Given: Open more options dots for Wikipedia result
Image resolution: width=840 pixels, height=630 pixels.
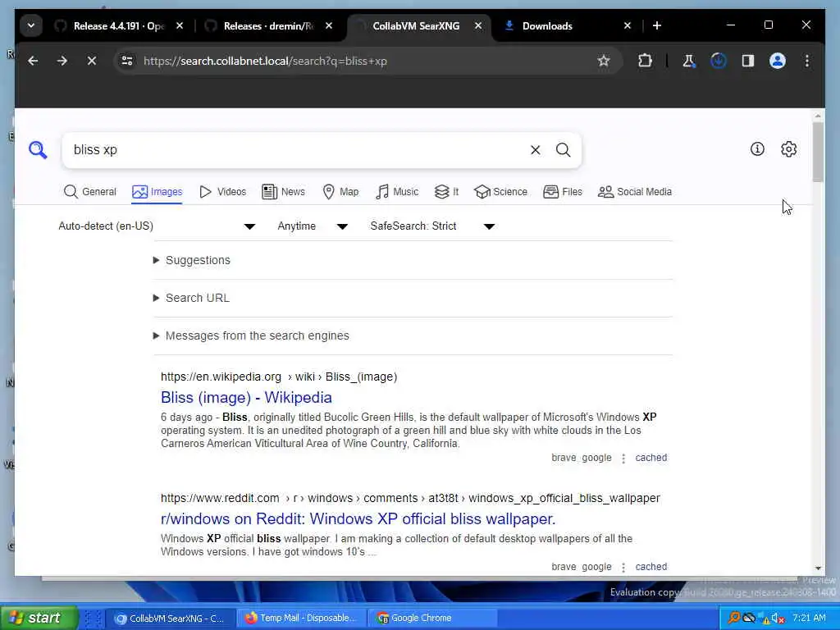Looking at the screenshot, I should coord(623,459).
